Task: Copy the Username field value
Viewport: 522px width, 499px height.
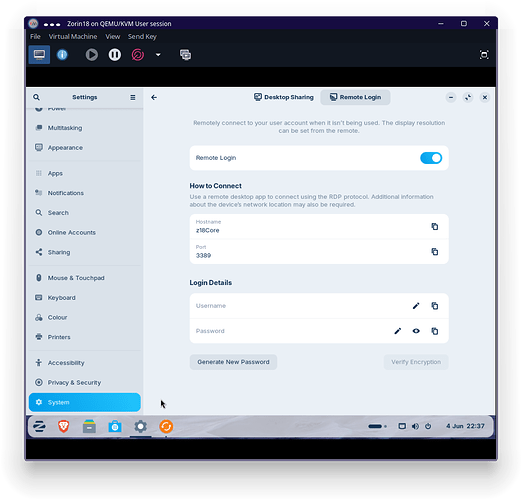Action: [434, 306]
